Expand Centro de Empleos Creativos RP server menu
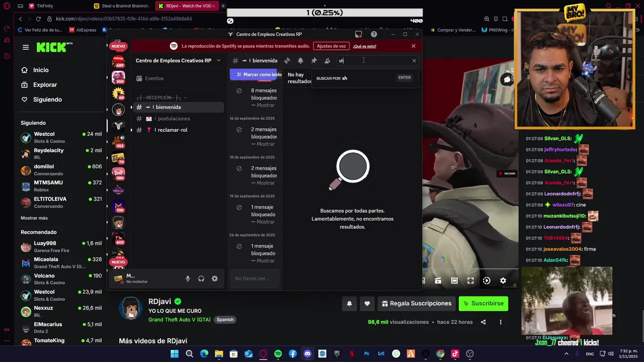The image size is (644, 362). [x=178, y=60]
